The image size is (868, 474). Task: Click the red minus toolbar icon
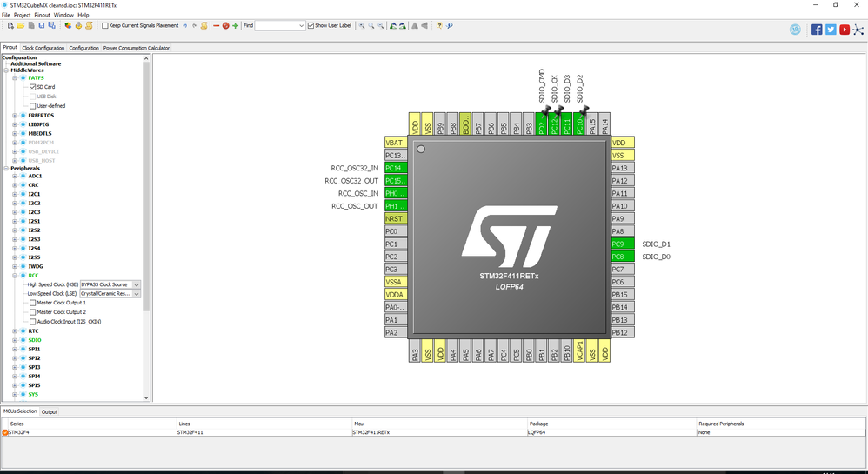(216, 25)
